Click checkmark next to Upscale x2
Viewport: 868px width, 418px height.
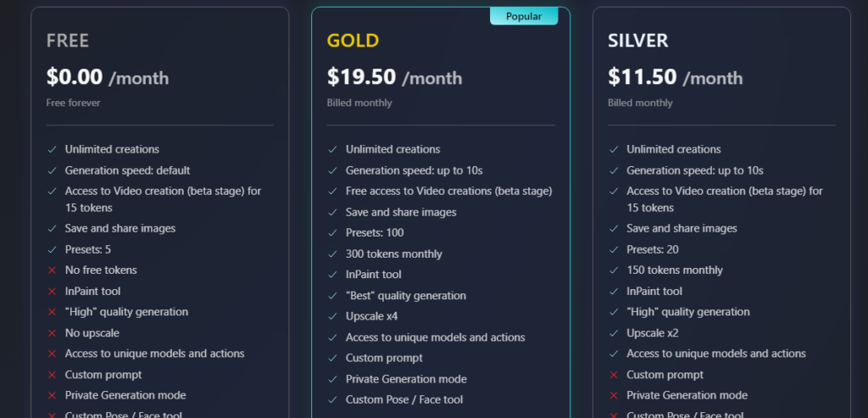[614, 333]
